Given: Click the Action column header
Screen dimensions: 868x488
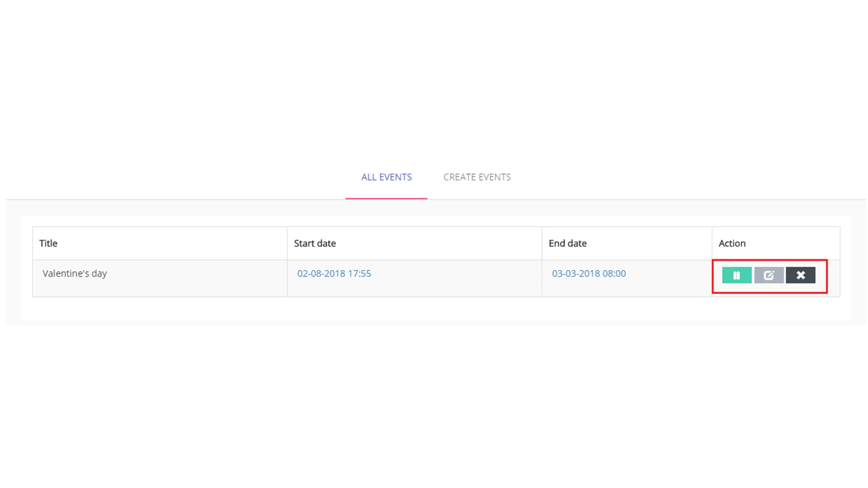Looking at the screenshot, I should (x=732, y=243).
